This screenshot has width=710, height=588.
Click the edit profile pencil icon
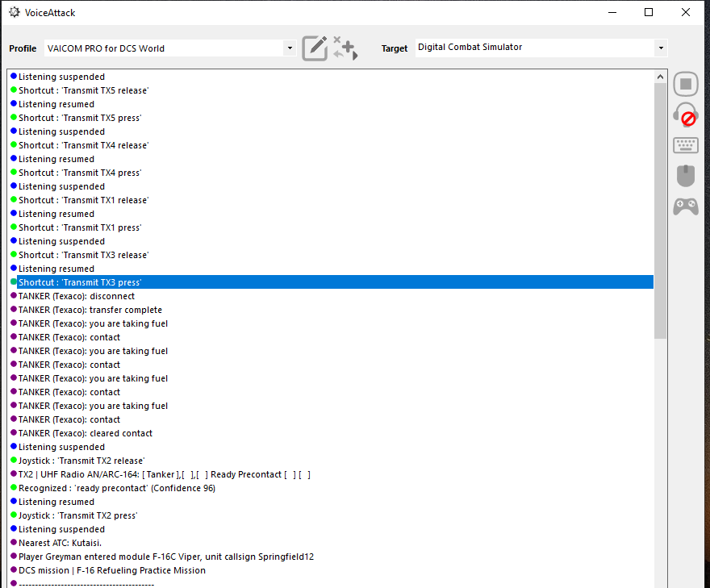pyautogui.click(x=315, y=48)
